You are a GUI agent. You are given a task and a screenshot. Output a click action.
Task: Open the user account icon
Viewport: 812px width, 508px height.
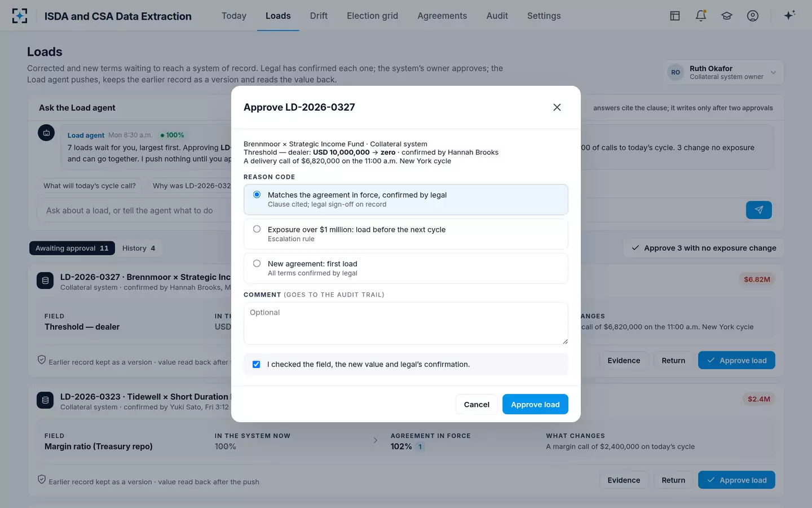(753, 16)
